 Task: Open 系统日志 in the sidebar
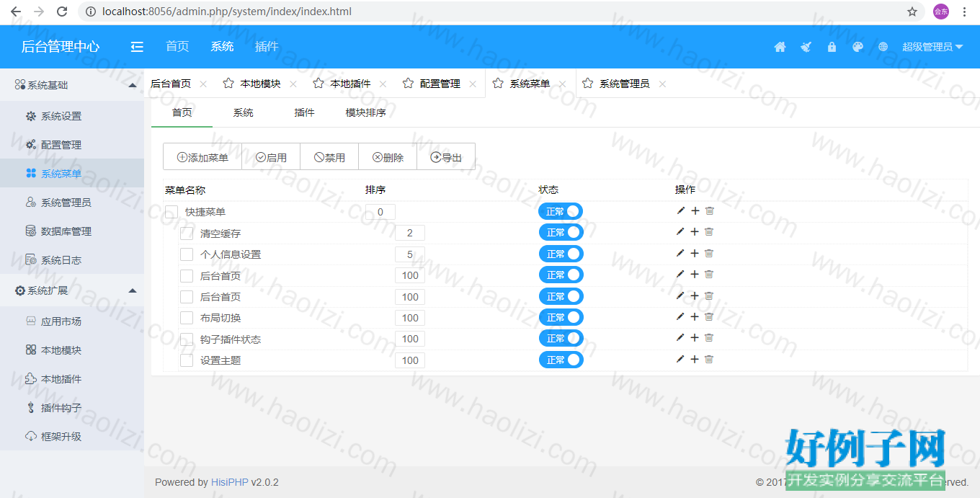click(x=72, y=260)
